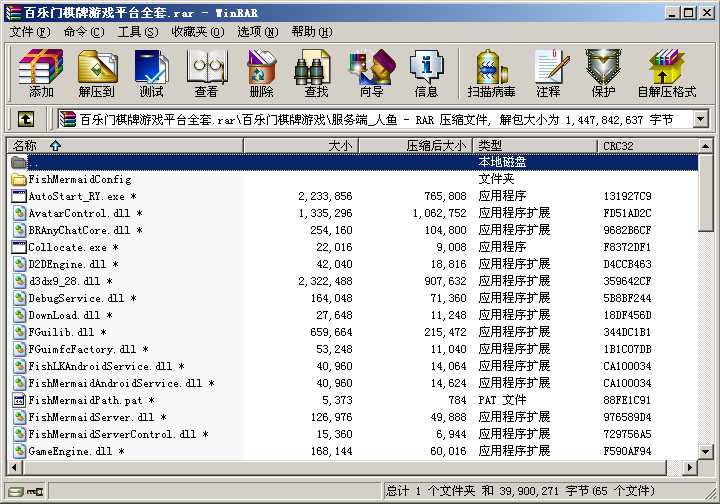Run the 测试 (Test) archive tool
This screenshot has width=720, height=504.
pos(152,73)
